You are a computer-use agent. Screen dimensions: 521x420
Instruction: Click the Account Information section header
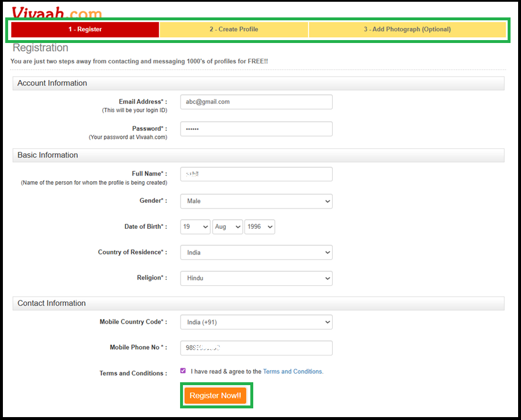point(258,84)
